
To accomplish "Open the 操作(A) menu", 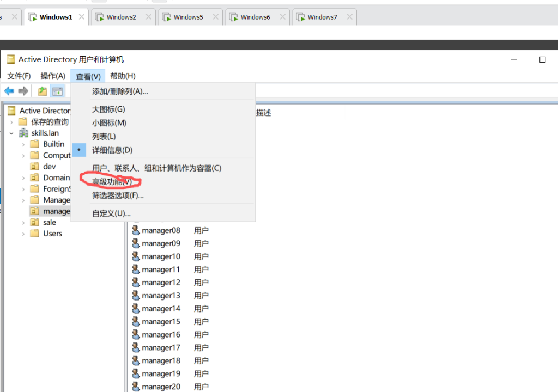I will (x=53, y=76).
